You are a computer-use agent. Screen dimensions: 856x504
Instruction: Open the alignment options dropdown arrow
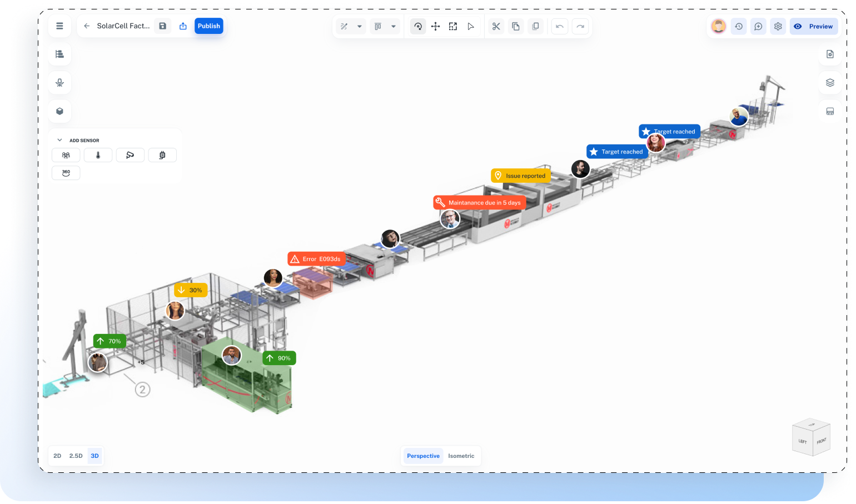point(394,26)
